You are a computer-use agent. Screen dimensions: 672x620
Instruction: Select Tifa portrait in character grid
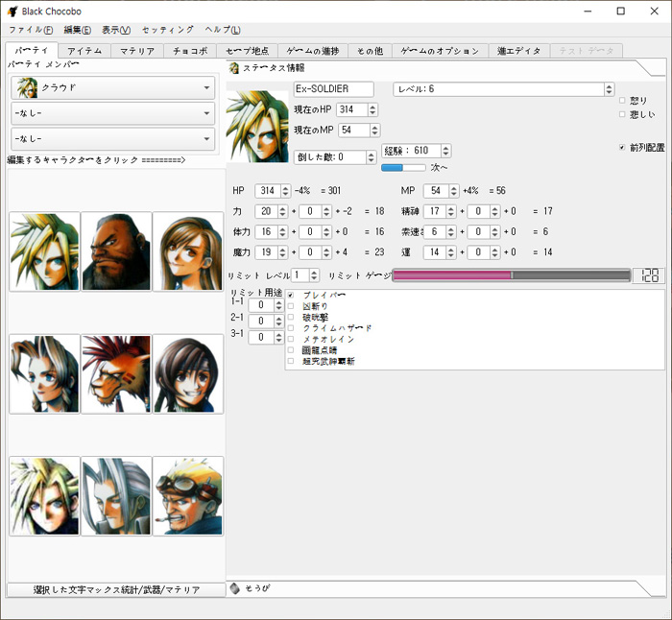pos(188,251)
